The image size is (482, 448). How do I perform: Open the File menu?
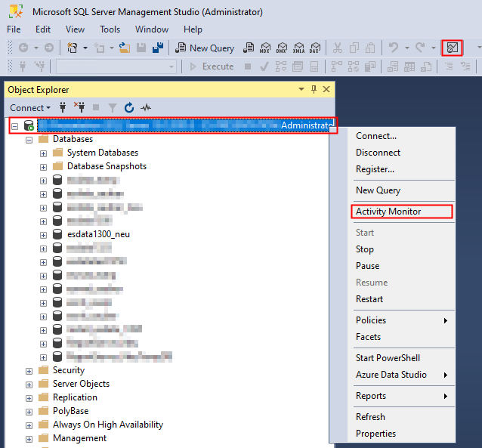click(x=14, y=29)
